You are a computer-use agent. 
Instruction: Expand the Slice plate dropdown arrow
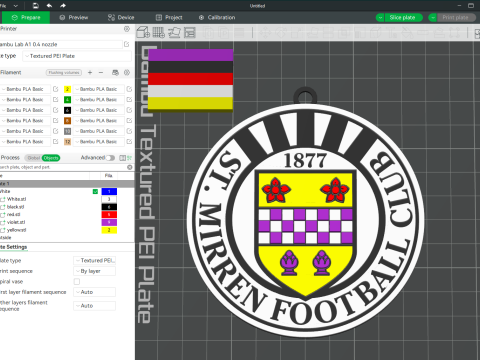380,18
